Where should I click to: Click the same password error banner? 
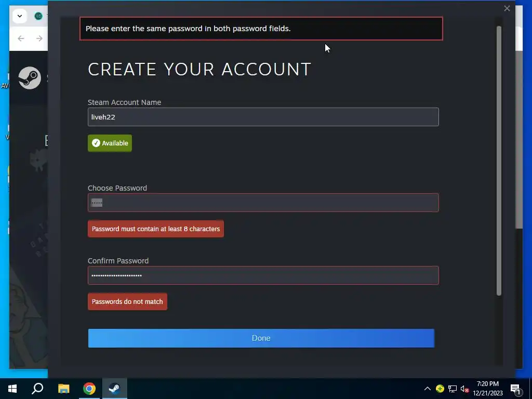(261, 29)
